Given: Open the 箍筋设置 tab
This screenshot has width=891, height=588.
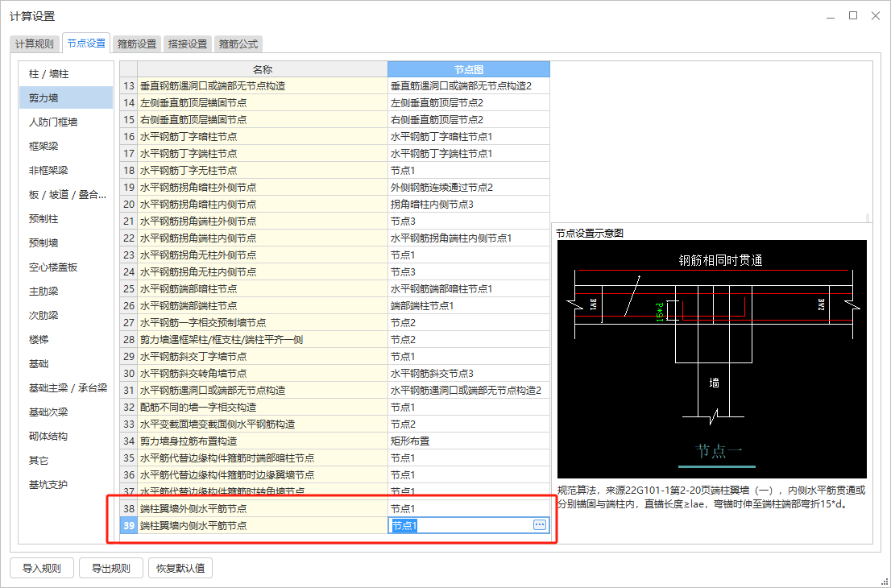Looking at the screenshot, I should click(136, 43).
